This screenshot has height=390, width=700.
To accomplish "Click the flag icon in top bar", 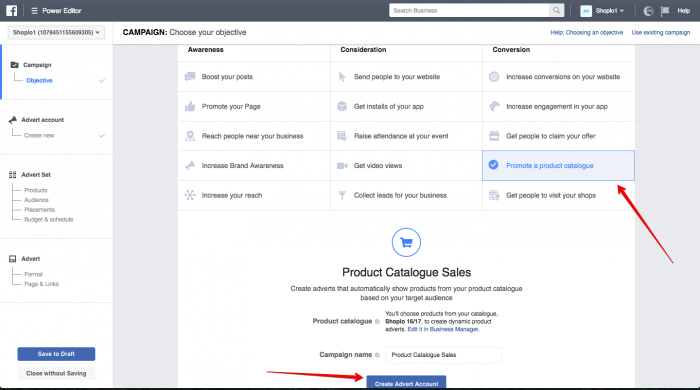I will pyautogui.click(x=665, y=11).
